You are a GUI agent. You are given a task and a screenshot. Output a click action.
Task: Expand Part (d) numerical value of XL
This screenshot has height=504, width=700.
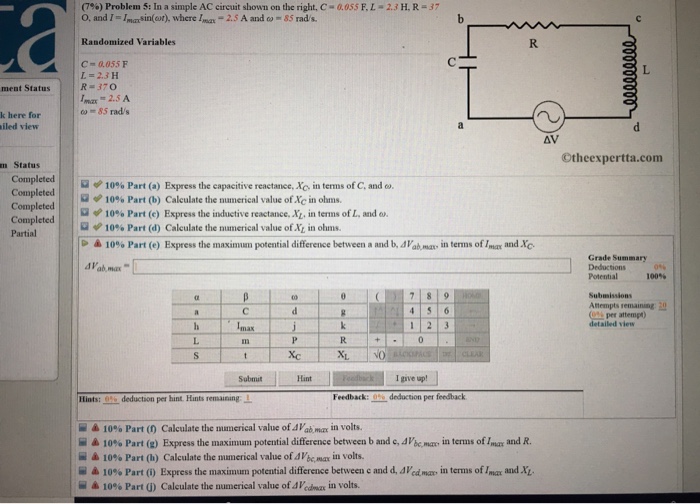(85, 227)
